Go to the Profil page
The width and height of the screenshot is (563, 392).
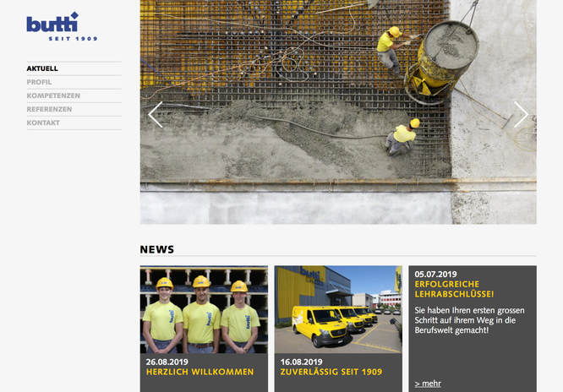coord(39,82)
